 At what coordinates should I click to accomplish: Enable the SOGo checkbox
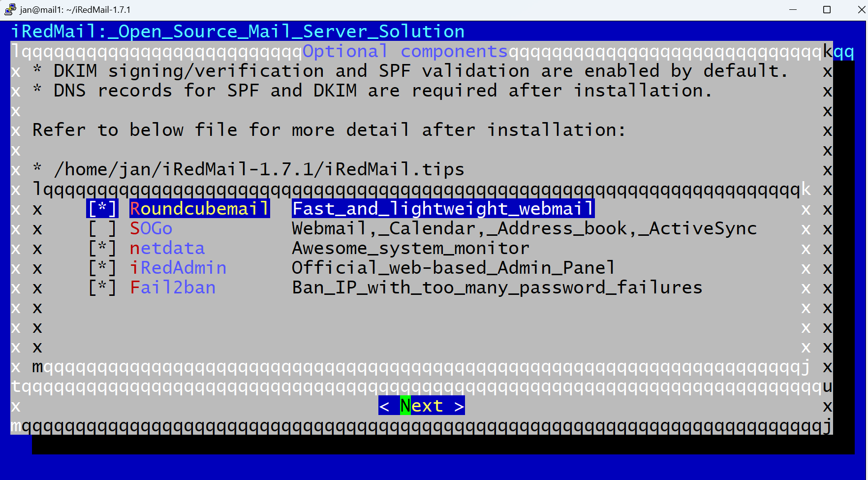point(102,228)
